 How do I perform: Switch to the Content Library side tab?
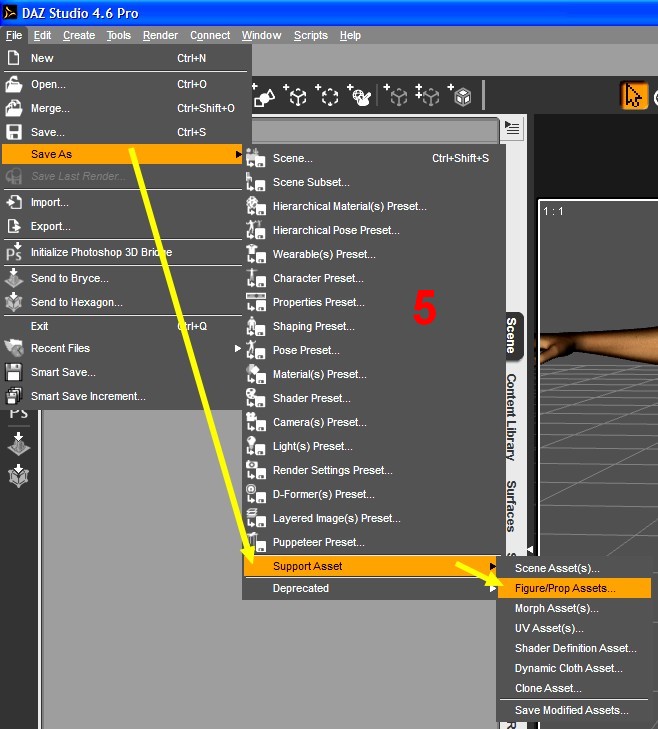[x=512, y=417]
